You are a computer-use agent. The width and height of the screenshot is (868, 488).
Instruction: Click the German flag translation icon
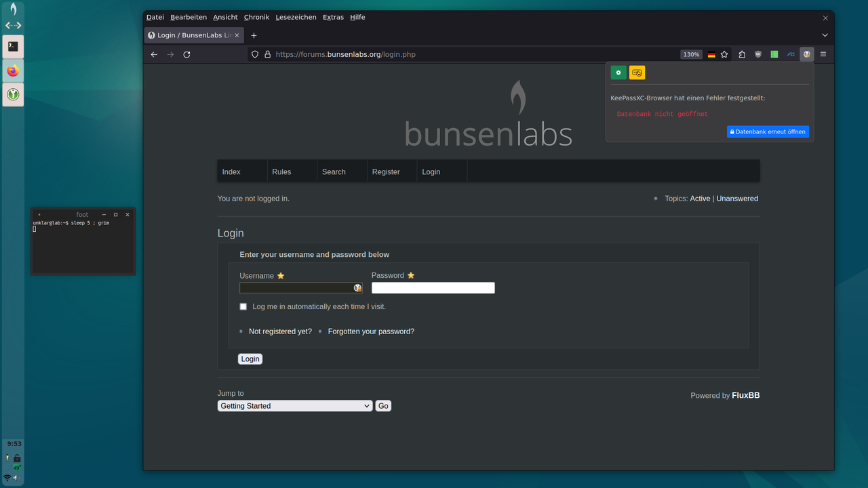[711, 54]
